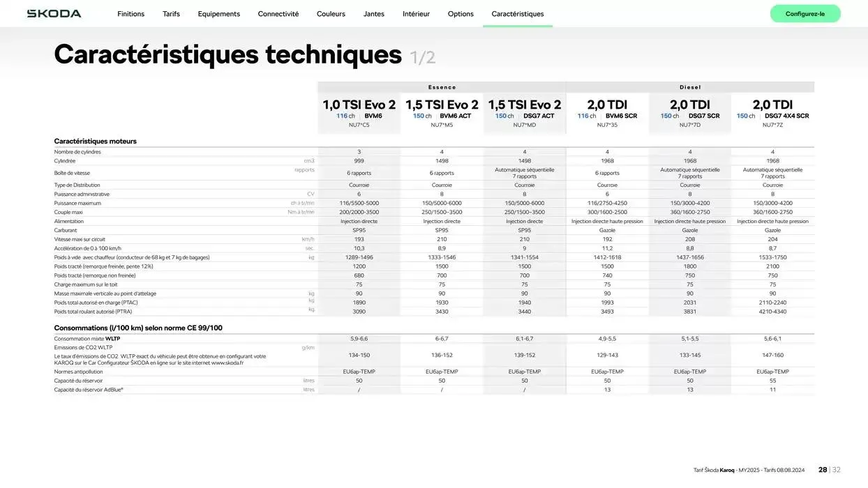
Task: Click the Diesel category header
Action: tap(690, 86)
